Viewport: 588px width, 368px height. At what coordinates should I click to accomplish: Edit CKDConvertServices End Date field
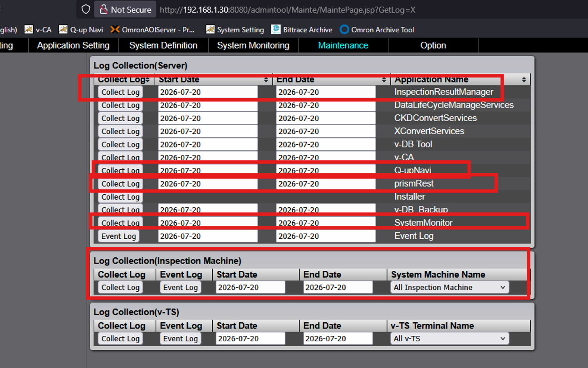tap(326, 118)
